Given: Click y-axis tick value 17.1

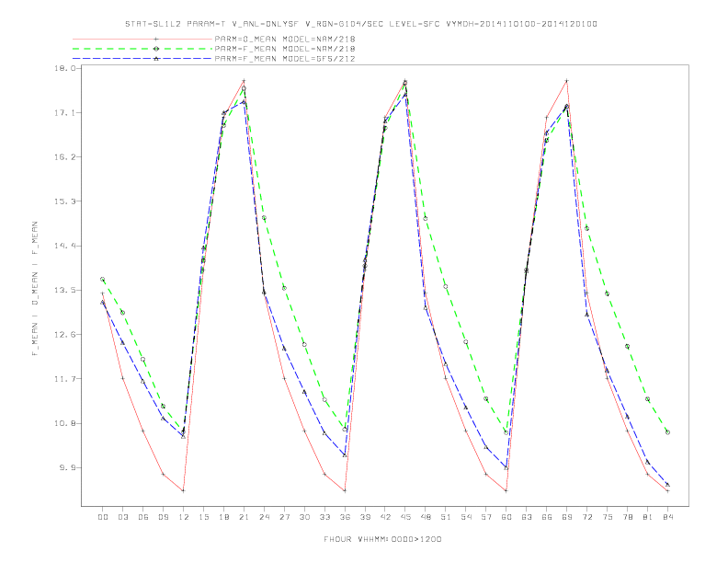Looking at the screenshot, I should tap(65, 113).
